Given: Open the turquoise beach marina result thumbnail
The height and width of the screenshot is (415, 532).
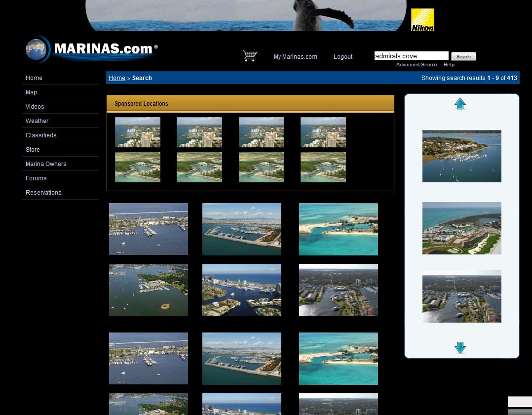Looking at the screenshot, I should click(338, 229).
